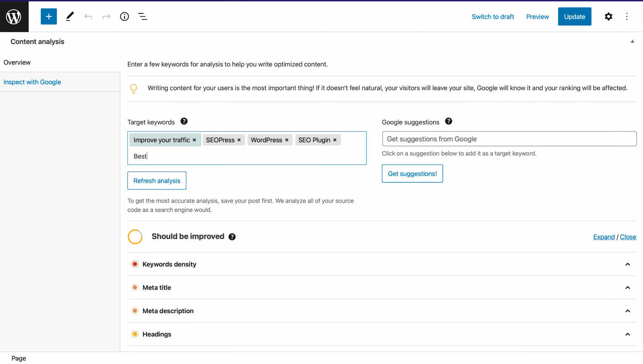
Task: Open the list view outline icon
Action: coord(143,17)
